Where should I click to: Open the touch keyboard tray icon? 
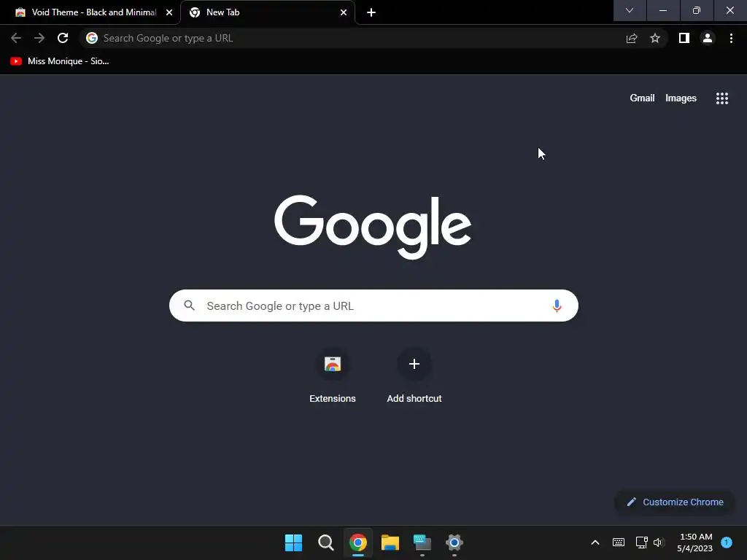[x=619, y=542]
